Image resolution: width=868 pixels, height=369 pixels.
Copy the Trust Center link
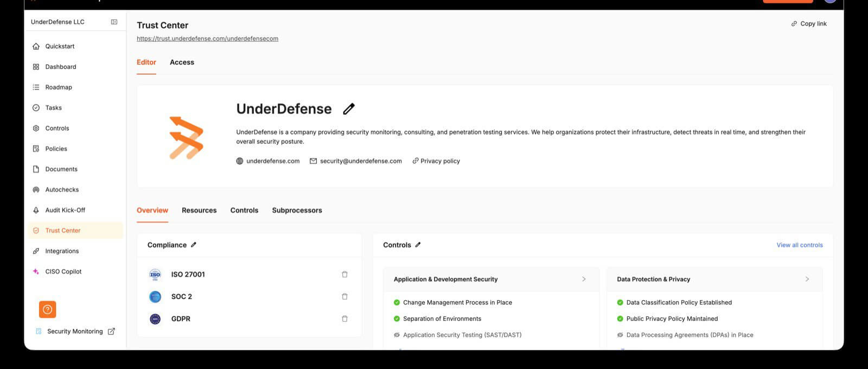coord(809,24)
